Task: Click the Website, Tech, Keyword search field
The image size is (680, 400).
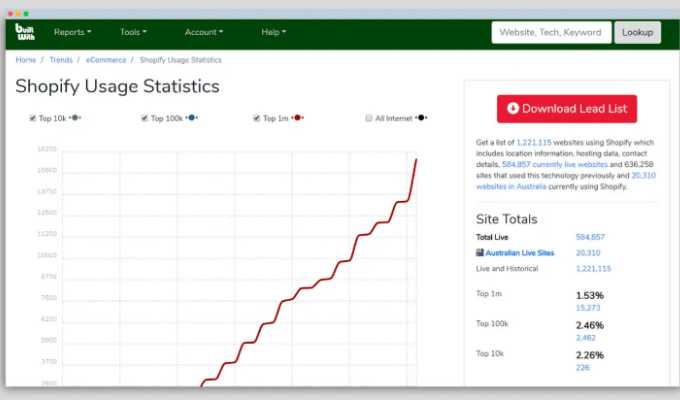Action: pos(551,32)
